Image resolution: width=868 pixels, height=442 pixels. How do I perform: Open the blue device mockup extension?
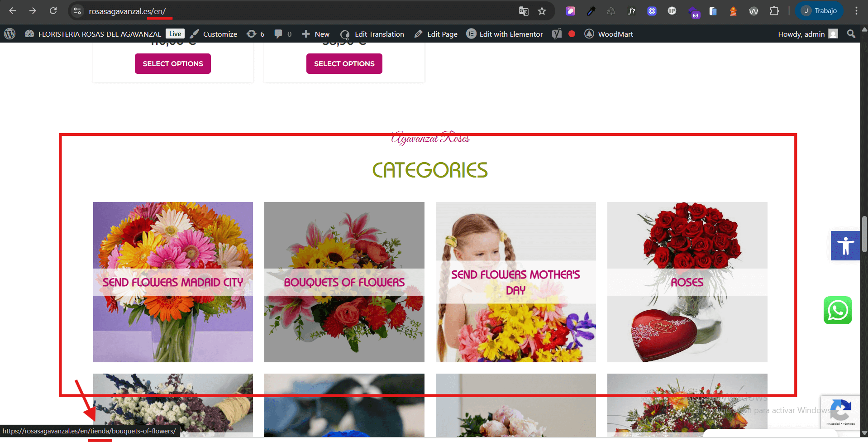(x=713, y=11)
